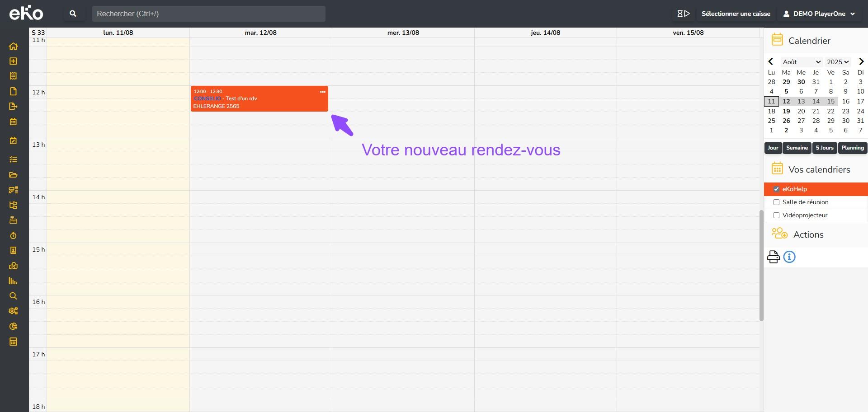The image size is (868, 412).
Task: Click Sélectionner une caisse button
Action: (736, 14)
